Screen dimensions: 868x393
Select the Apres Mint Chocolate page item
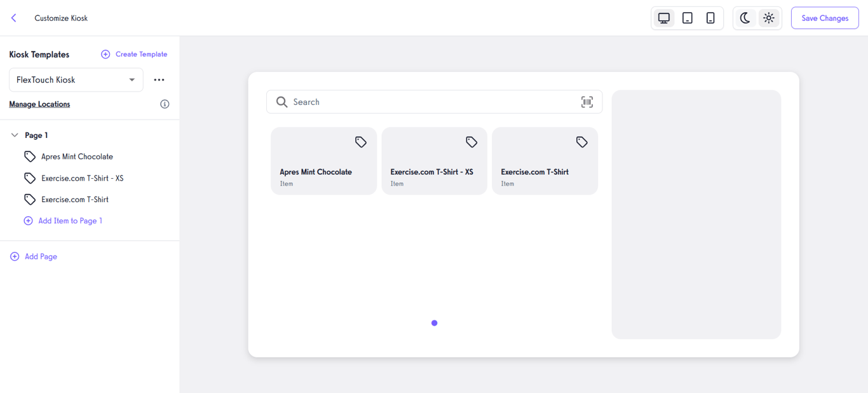point(78,156)
